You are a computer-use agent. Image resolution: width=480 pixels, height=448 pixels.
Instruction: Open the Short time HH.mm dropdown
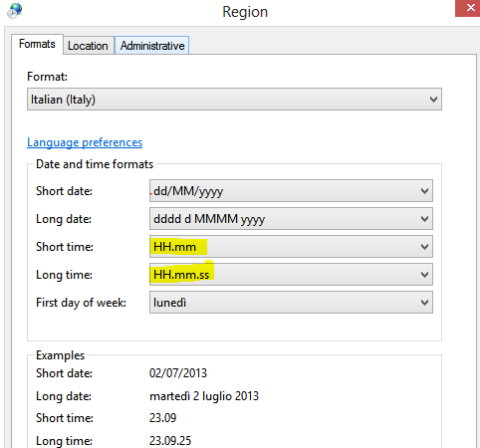point(291,247)
